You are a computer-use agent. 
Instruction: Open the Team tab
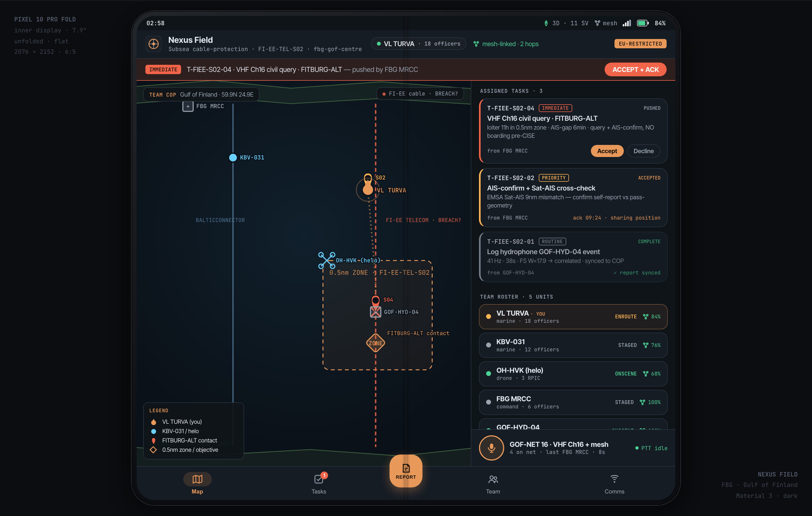[x=493, y=484]
